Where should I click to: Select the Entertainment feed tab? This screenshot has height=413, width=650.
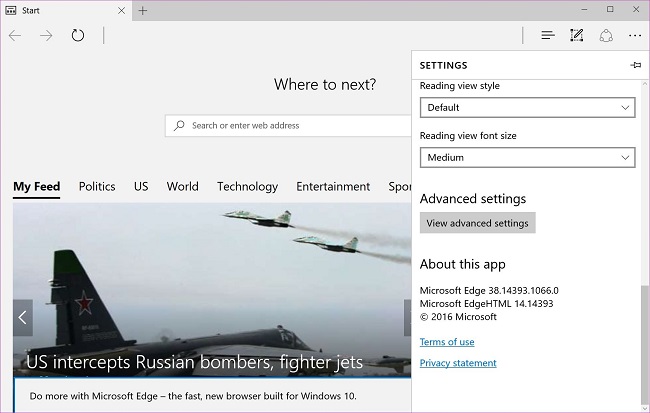(x=333, y=186)
